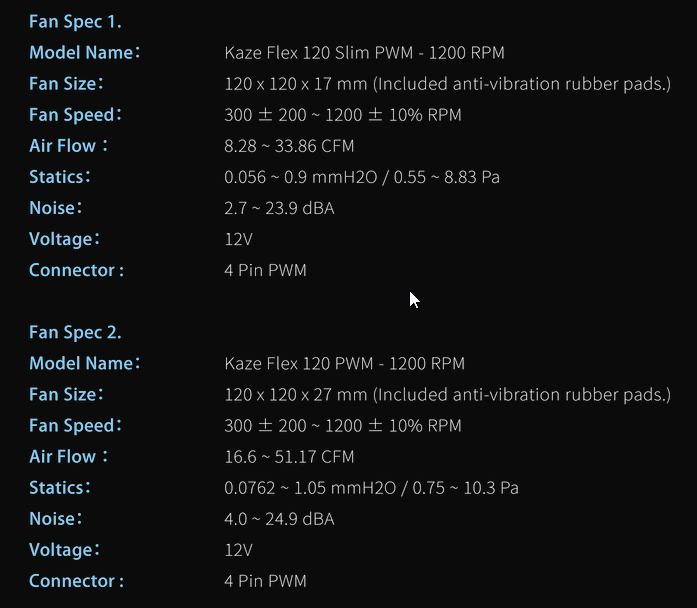Click 12V value under Fan Spec 1

click(x=238, y=239)
